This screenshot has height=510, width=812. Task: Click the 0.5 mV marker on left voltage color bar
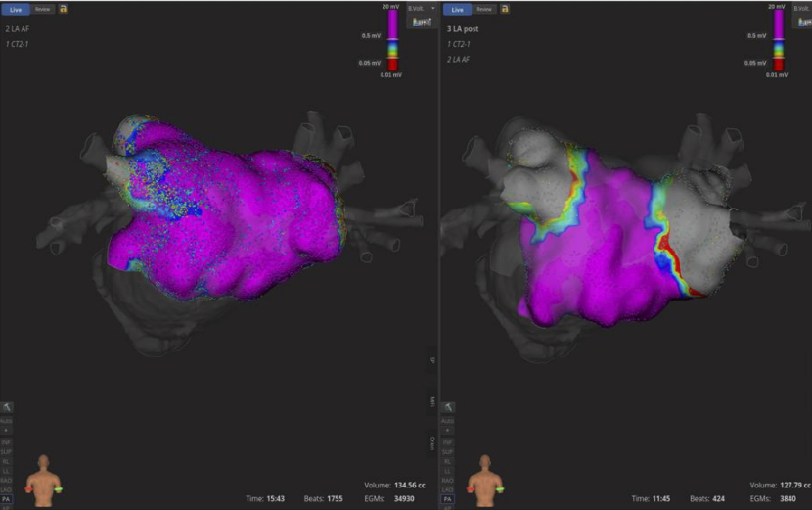tap(372, 36)
